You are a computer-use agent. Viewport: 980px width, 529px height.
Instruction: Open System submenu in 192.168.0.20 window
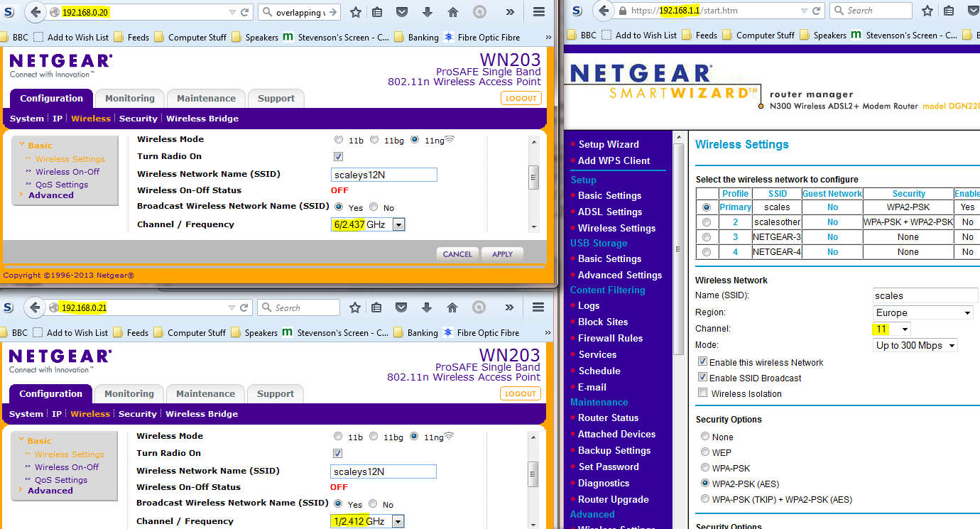27,119
